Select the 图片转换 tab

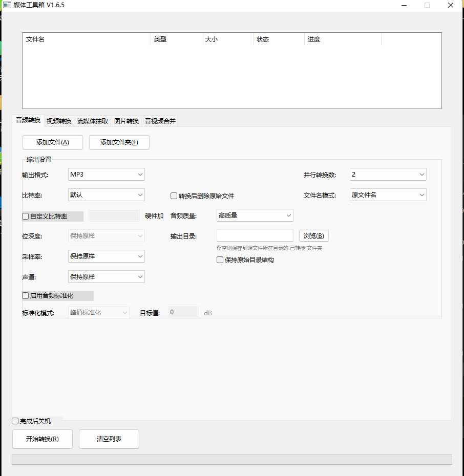coord(126,121)
